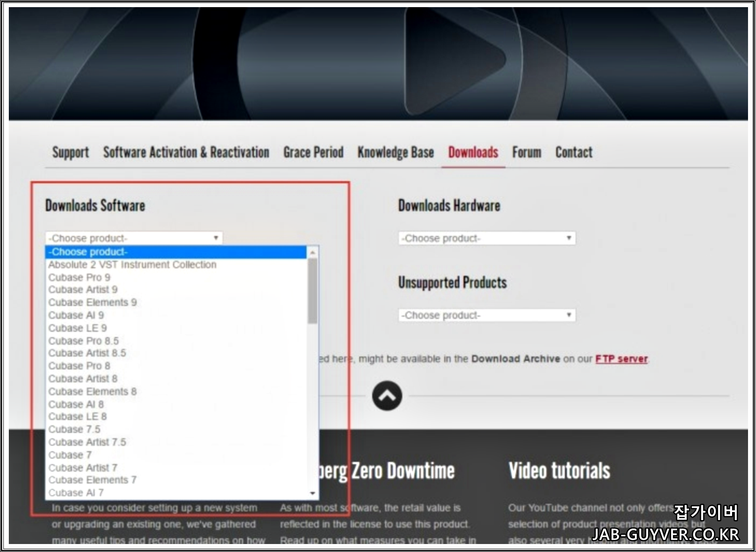The width and height of the screenshot is (756, 552).
Task: Select Cubase Pro 9 from list
Action: point(176,277)
